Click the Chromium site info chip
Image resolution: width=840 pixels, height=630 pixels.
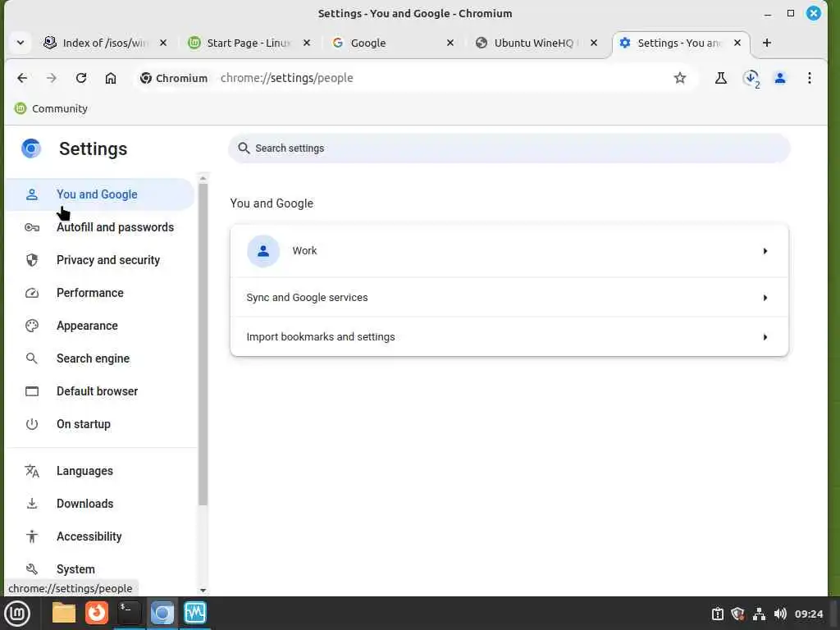(174, 78)
